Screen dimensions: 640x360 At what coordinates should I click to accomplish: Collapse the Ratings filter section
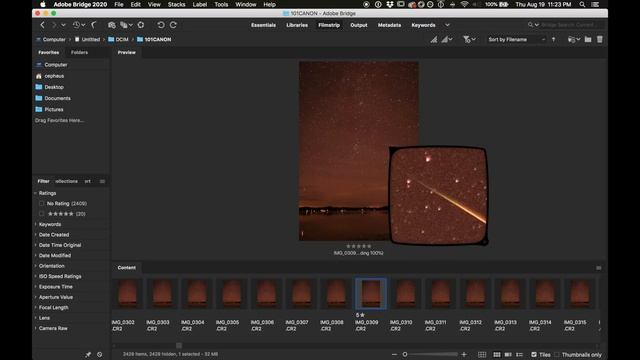[x=36, y=193]
